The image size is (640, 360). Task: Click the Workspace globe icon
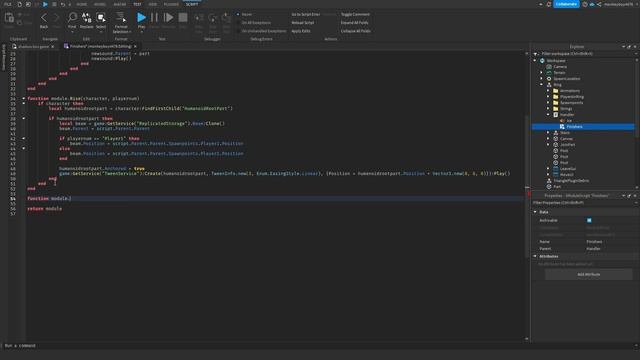click(542, 60)
